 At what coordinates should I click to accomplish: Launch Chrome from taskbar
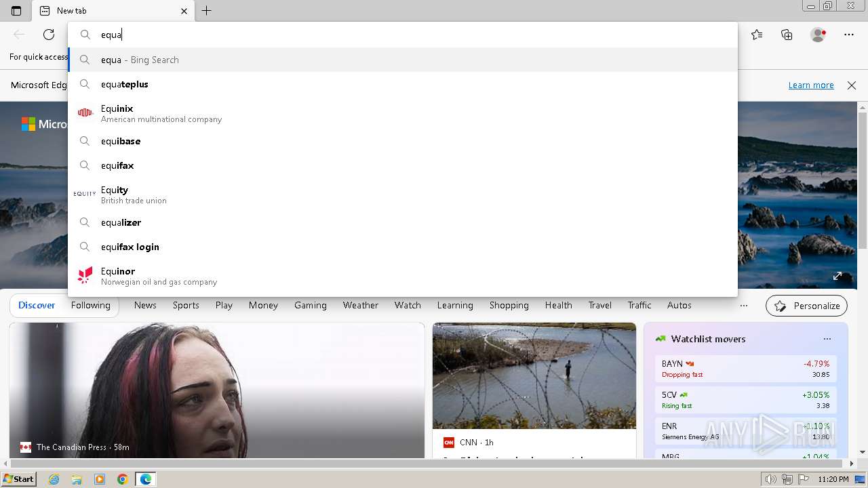tap(122, 479)
